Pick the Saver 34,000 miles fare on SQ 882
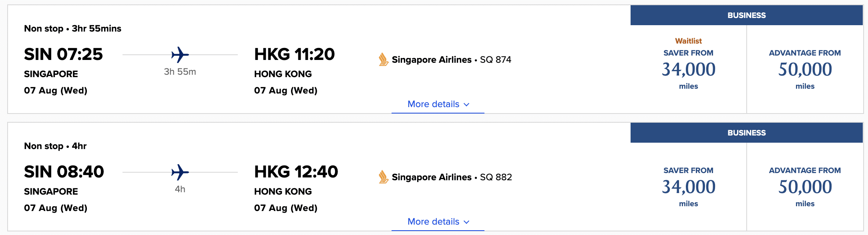The width and height of the screenshot is (868, 235). [688, 187]
